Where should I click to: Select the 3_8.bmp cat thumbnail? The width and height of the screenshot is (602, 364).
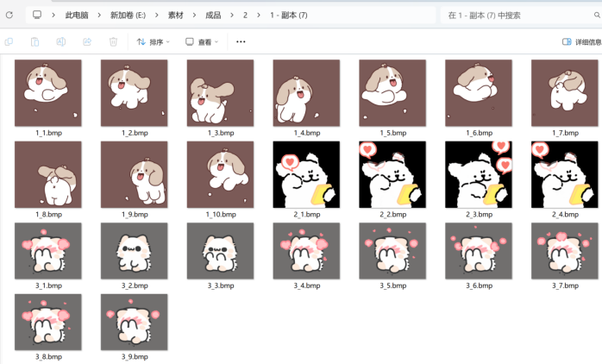(48, 322)
